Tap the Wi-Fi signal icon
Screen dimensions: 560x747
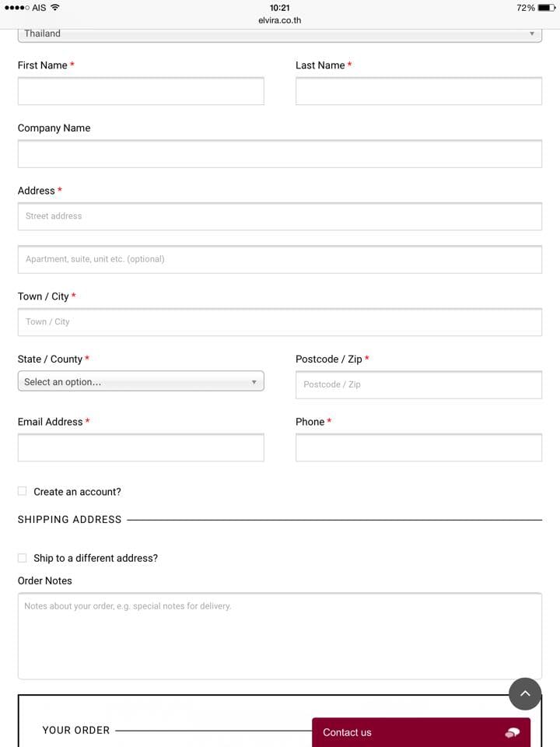coord(55,8)
